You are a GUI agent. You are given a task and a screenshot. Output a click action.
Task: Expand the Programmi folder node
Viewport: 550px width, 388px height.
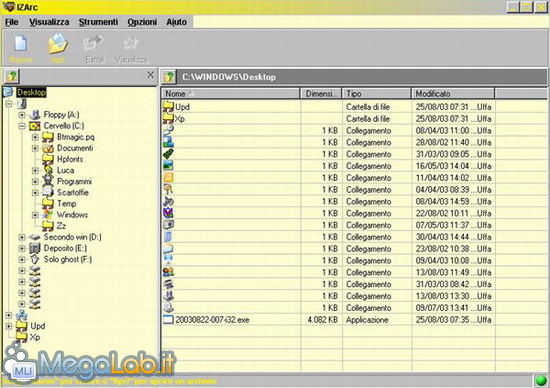pyautogui.click(x=35, y=181)
